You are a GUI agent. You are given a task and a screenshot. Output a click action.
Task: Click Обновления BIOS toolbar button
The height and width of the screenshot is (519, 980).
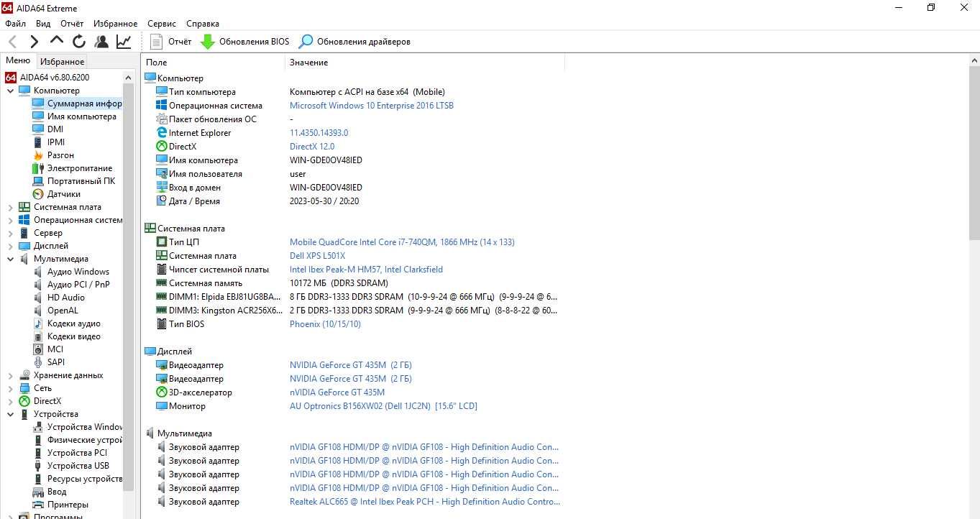click(245, 42)
